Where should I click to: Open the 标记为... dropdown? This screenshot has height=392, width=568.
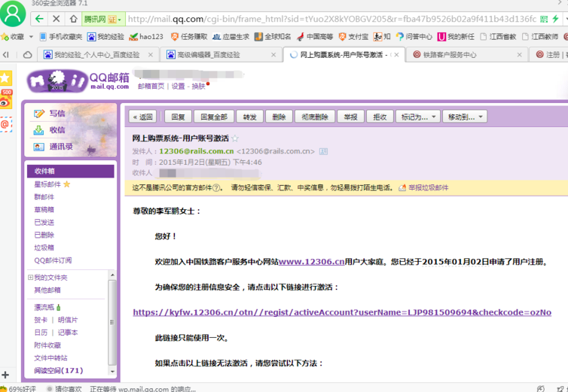coord(418,117)
